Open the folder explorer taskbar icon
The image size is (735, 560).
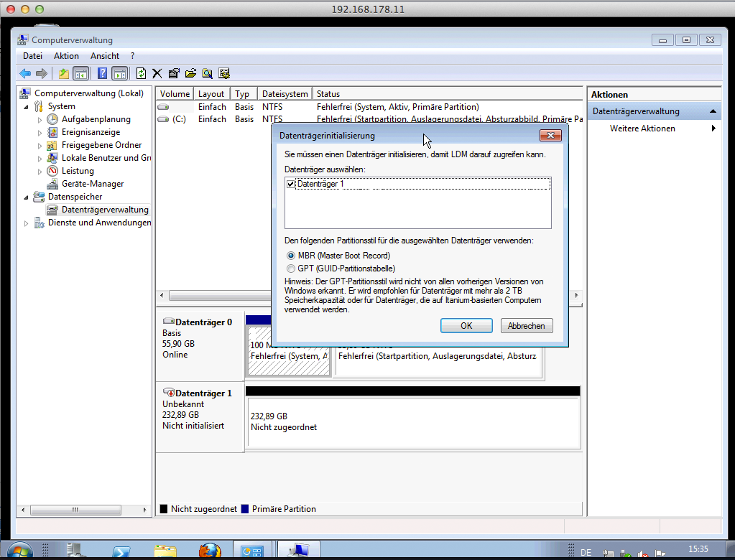165,551
